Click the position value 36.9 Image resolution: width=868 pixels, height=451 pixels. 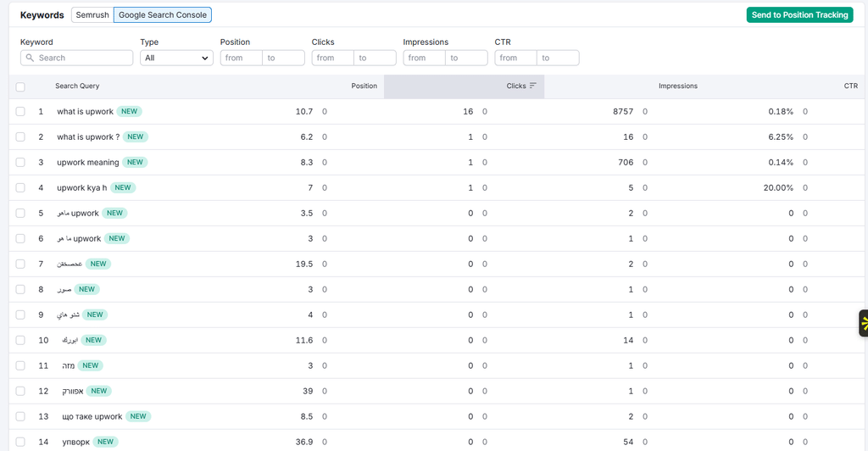click(304, 443)
